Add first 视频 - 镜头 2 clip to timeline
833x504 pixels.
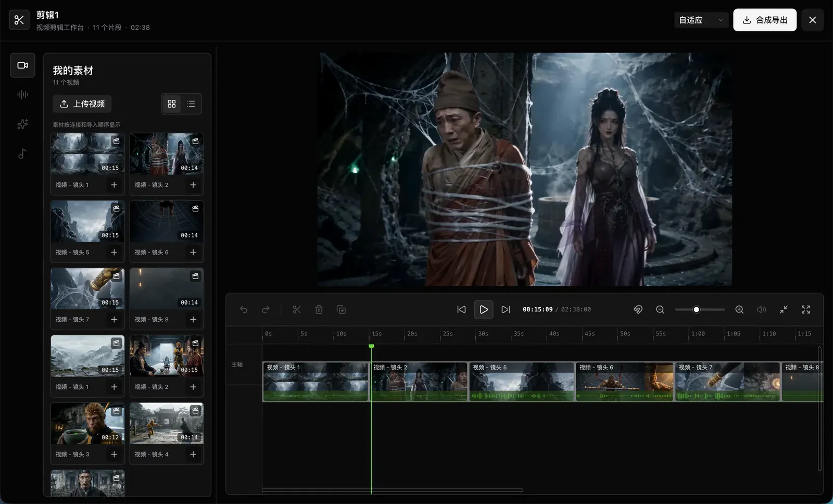193,185
